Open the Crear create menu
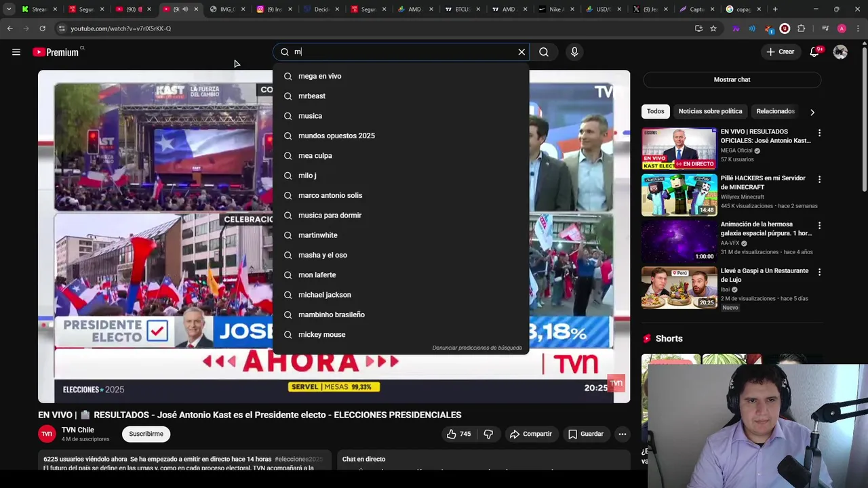The height and width of the screenshot is (488, 868). 780,52
